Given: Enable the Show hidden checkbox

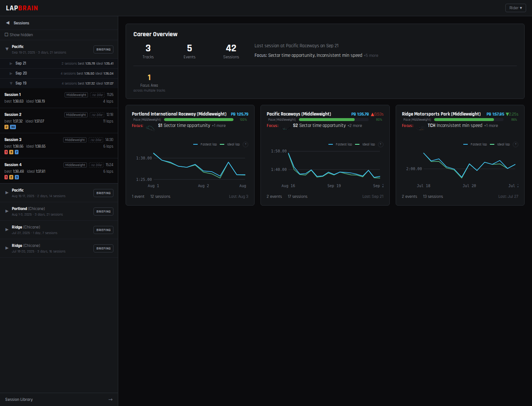Looking at the screenshot, I should pos(6,35).
